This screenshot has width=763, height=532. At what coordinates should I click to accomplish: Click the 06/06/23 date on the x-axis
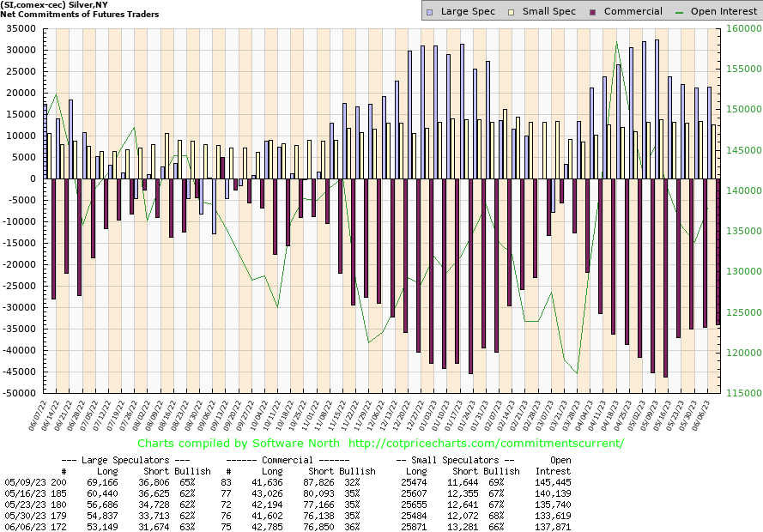click(712, 416)
